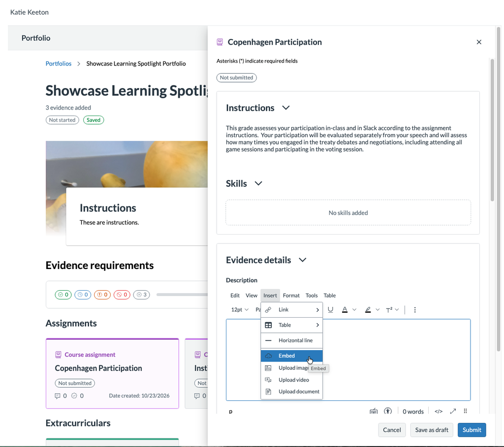Viewport: 504px width, 447px height.
Task: Expand the editor to fullscreen
Action: point(453,411)
